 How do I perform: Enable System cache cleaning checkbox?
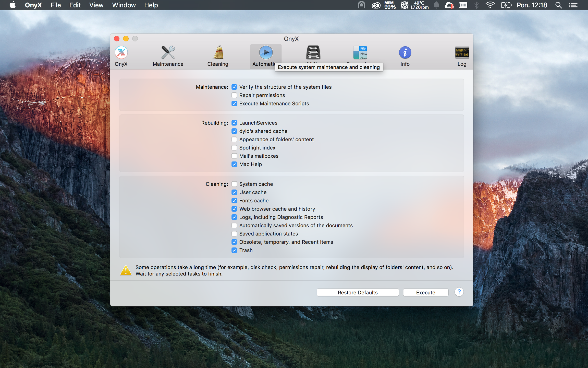[234, 184]
